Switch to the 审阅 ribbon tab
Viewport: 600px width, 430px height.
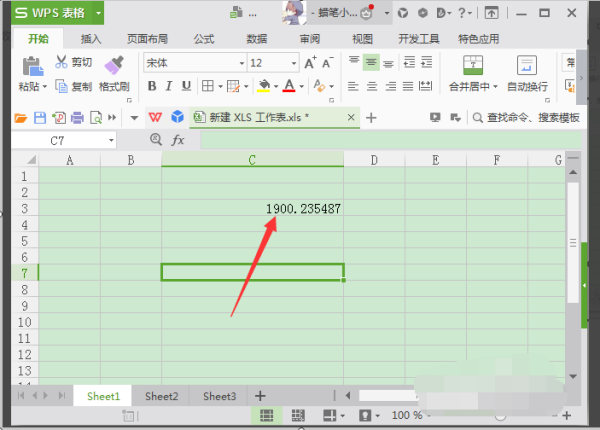click(310, 39)
